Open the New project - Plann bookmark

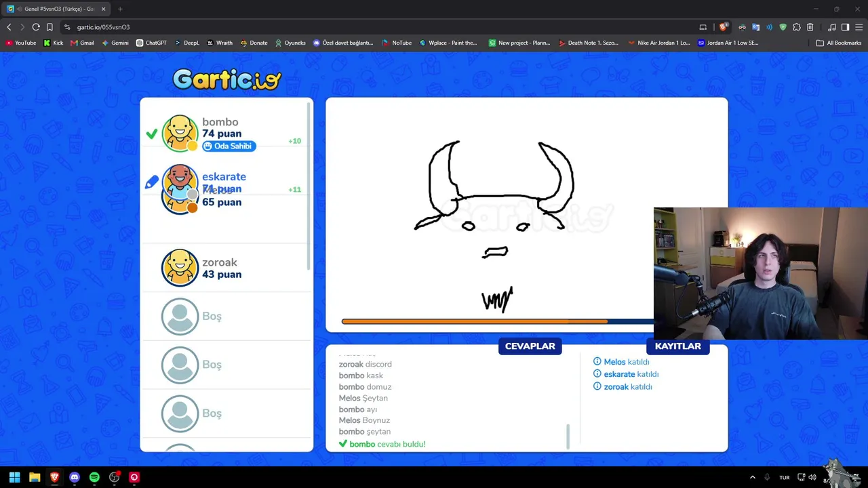click(519, 43)
